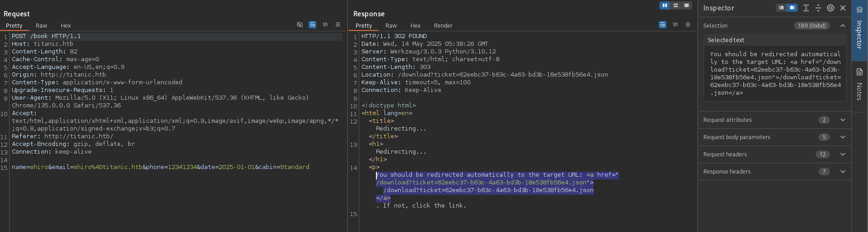Toggle line wrap in the Request pane
The width and height of the screenshot is (868, 232).
pos(312,25)
